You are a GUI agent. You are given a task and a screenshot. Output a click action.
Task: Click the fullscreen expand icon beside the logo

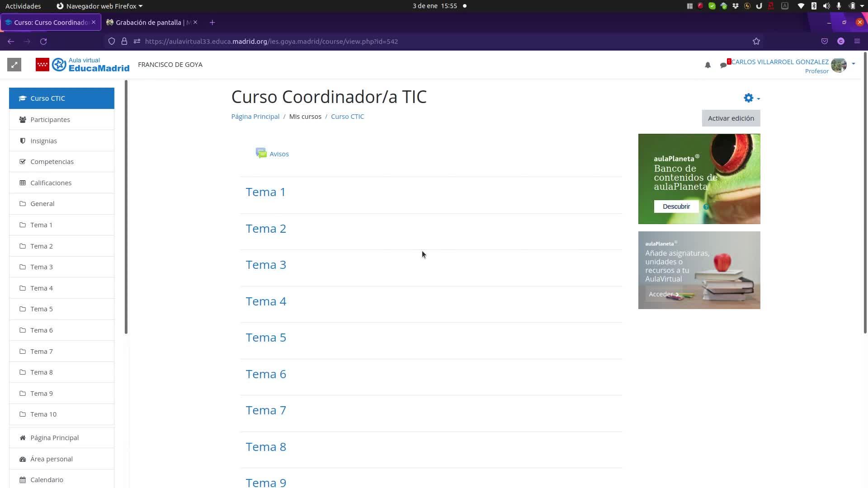pos(14,65)
